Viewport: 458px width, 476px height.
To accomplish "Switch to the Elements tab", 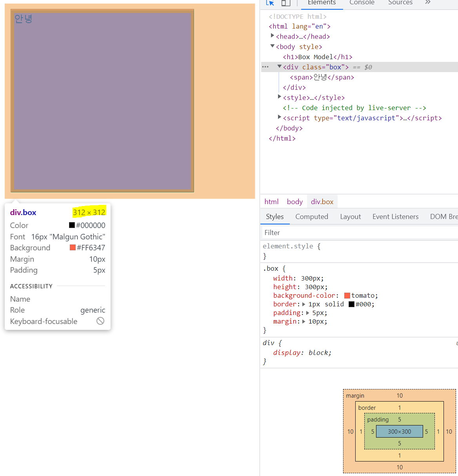I will pos(322,3).
